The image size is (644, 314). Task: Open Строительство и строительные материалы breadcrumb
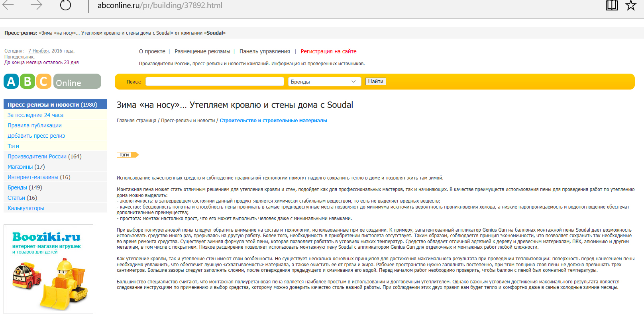273,121
